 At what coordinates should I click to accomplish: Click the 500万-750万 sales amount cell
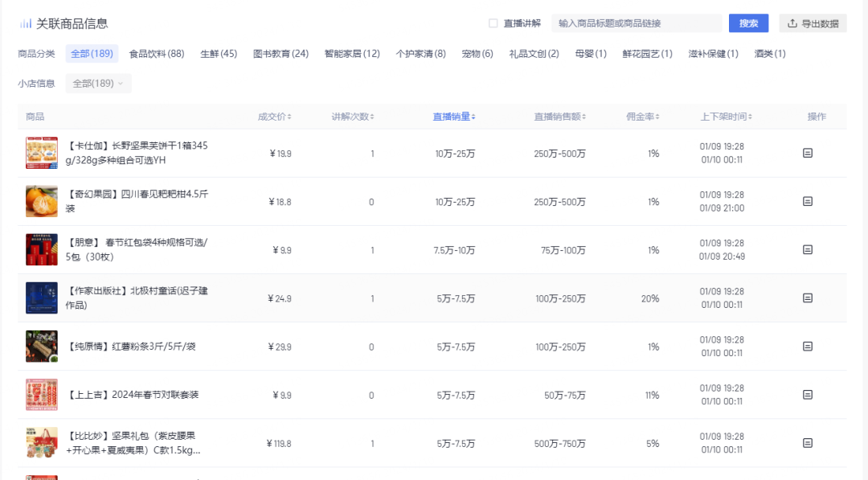pos(559,444)
